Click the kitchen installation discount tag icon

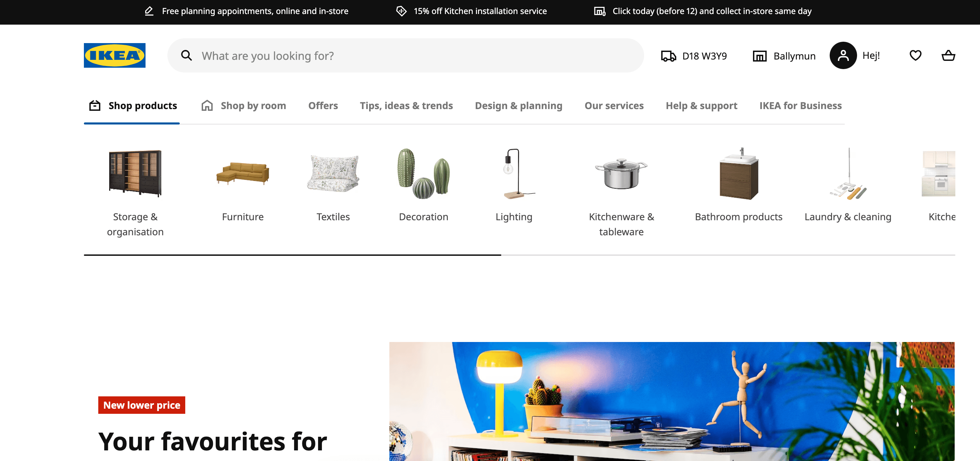(x=401, y=11)
